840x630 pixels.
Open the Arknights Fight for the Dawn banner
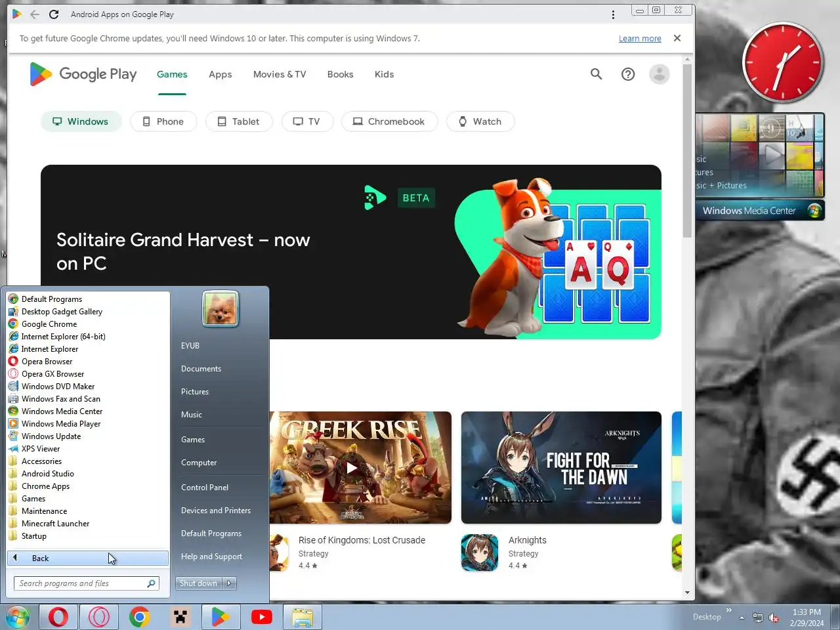561,467
